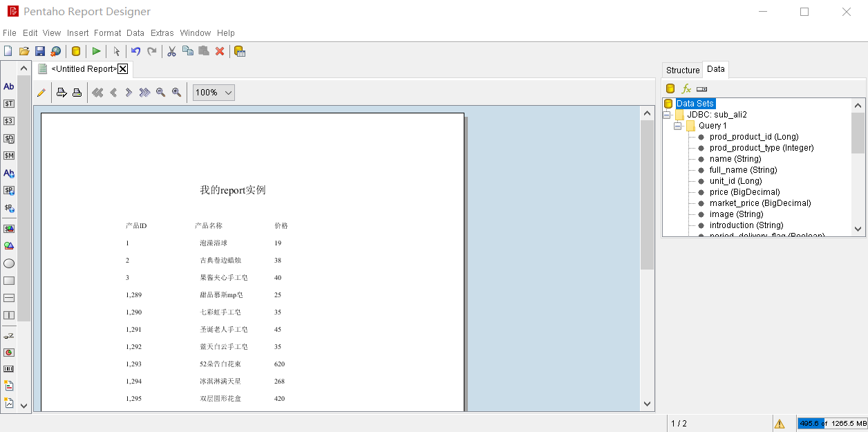
Task: Select the ellipse shape in palette
Action: (x=9, y=263)
